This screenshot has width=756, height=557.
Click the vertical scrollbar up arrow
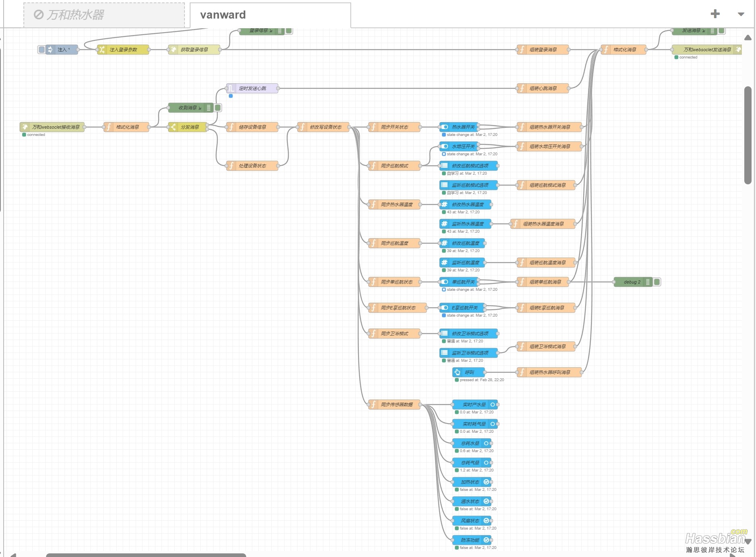click(x=748, y=38)
